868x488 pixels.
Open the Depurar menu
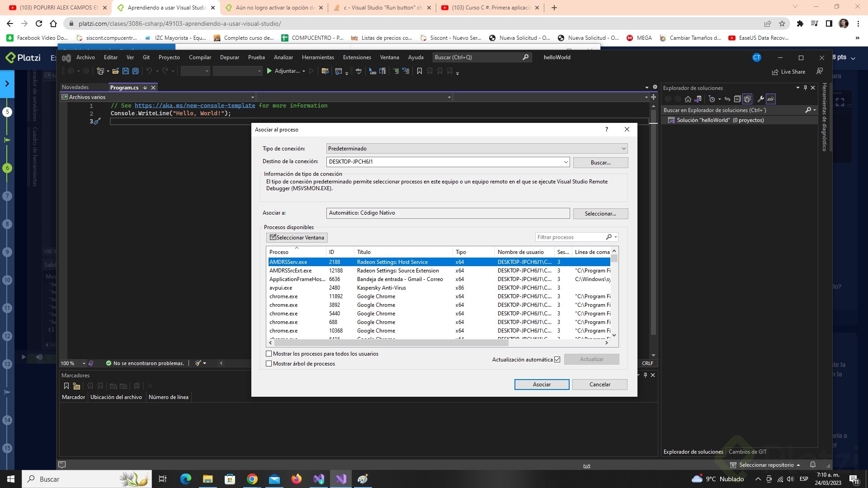click(x=229, y=57)
